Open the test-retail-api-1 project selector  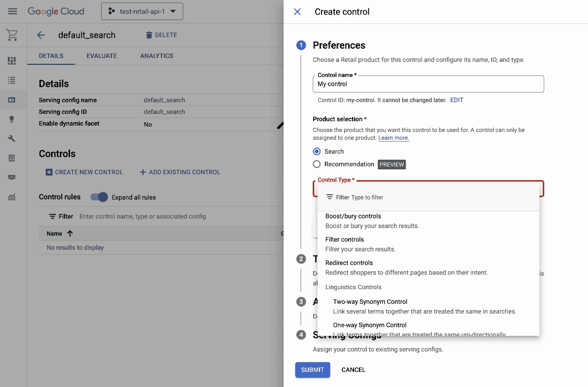(142, 12)
